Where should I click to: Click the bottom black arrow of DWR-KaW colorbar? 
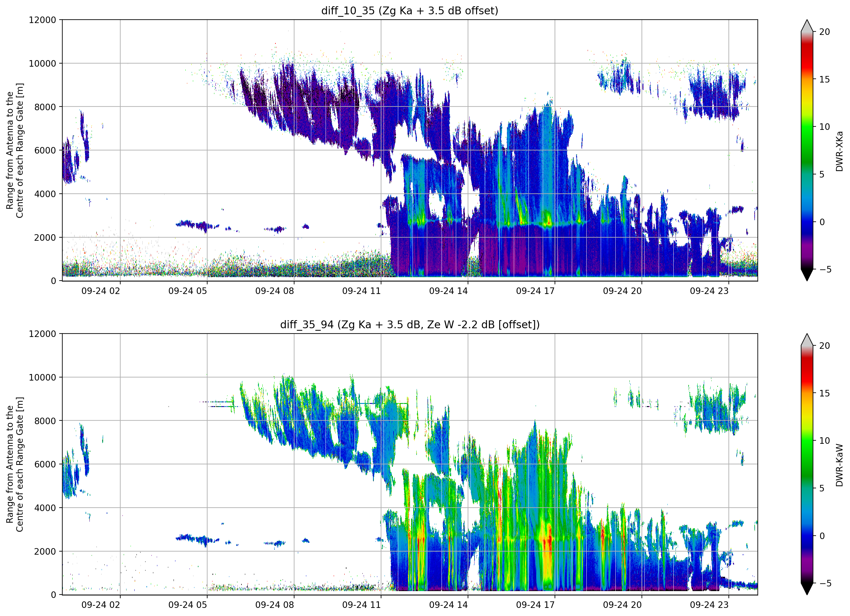pyautogui.click(x=806, y=589)
